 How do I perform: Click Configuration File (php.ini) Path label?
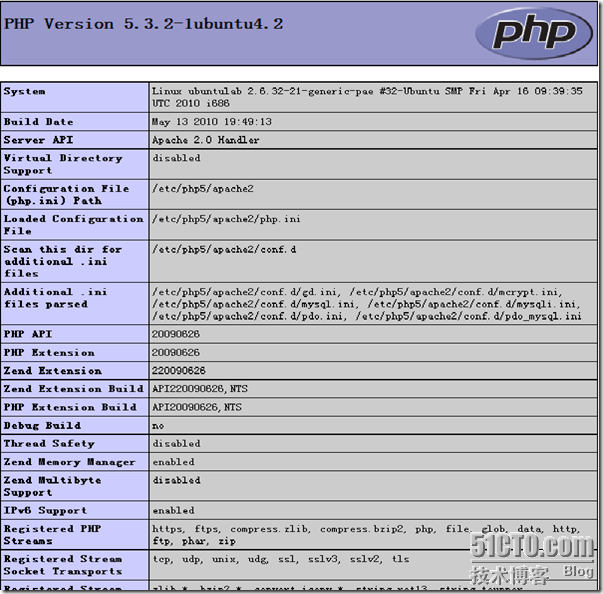point(66,195)
